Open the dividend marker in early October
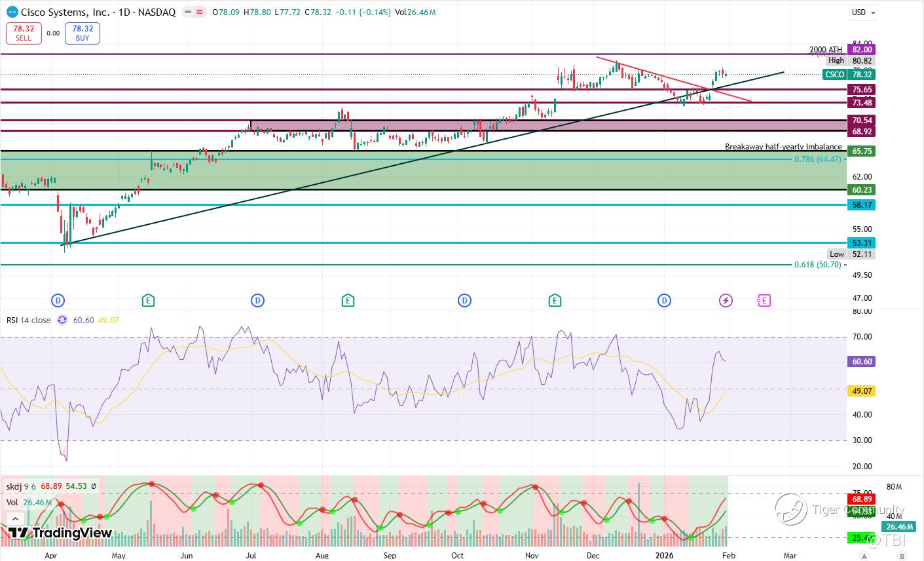The image size is (924, 561). click(464, 301)
